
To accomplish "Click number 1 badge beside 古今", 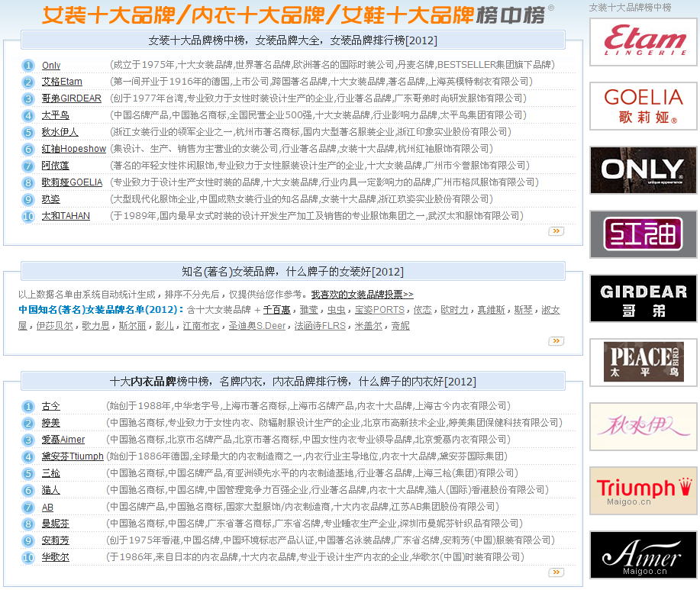I will click(x=28, y=407).
